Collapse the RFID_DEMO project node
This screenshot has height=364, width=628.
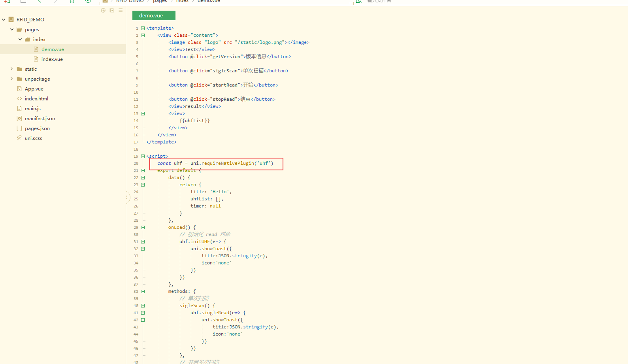4,19
